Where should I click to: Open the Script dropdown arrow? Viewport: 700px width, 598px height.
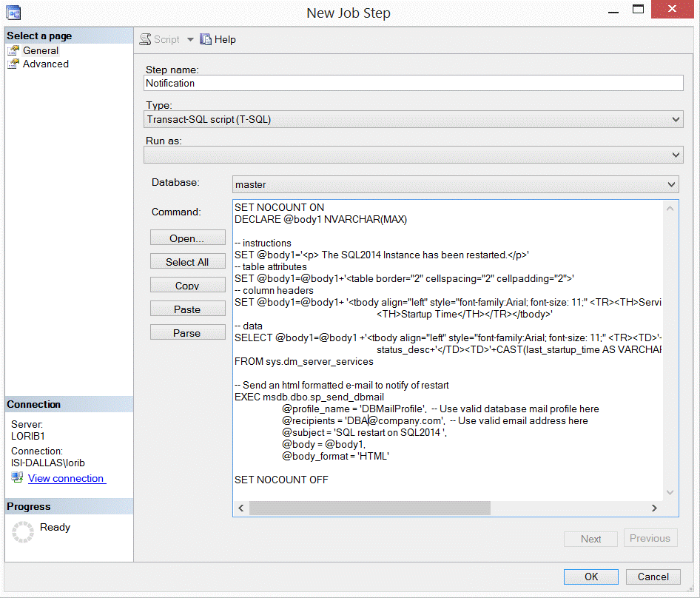[190, 39]
